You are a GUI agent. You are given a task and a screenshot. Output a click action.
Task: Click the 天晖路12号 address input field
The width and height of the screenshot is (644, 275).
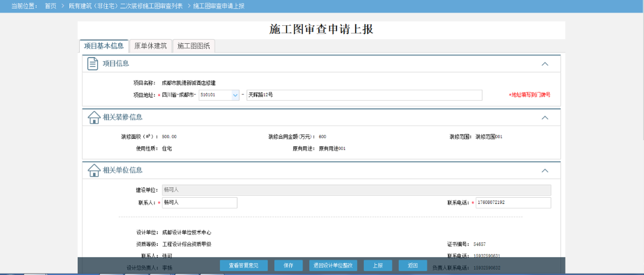(x=365, y=95)
